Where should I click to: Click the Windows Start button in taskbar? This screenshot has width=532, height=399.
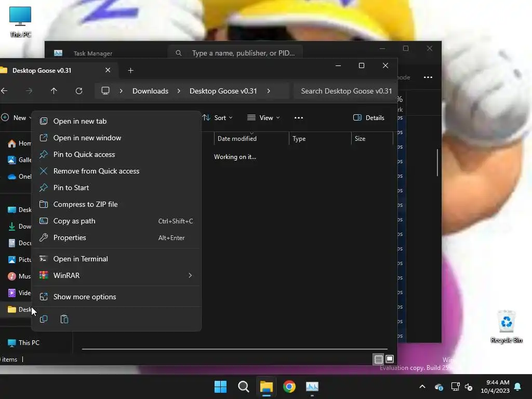click(x=220, y=387)
